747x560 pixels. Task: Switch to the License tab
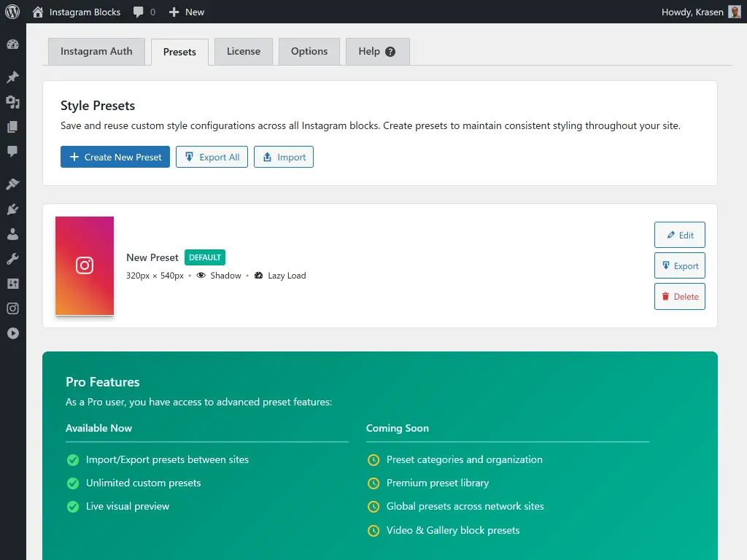click(x=243, y=51)
